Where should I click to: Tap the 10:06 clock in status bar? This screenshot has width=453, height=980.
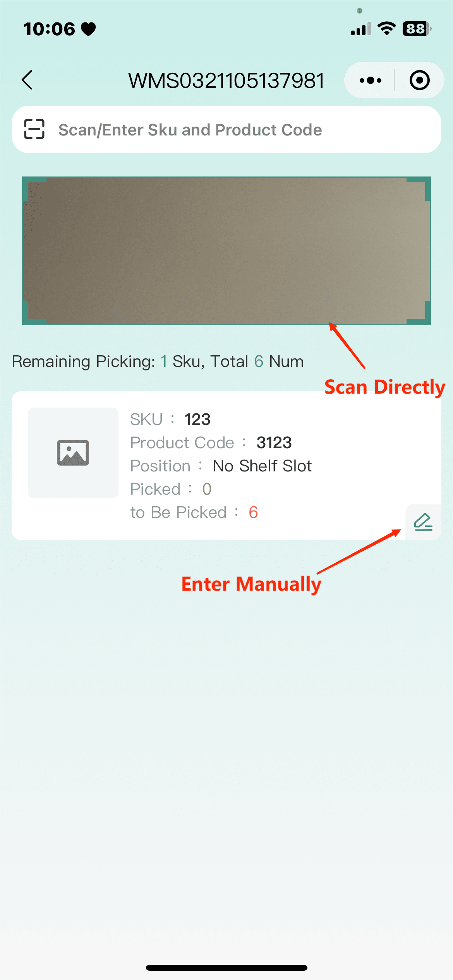click(x=49, y=29)
